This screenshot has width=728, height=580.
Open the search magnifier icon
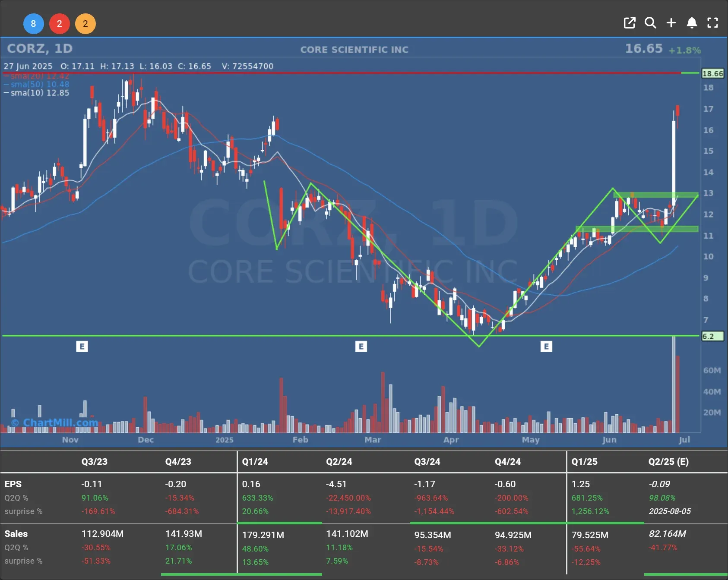650,23
